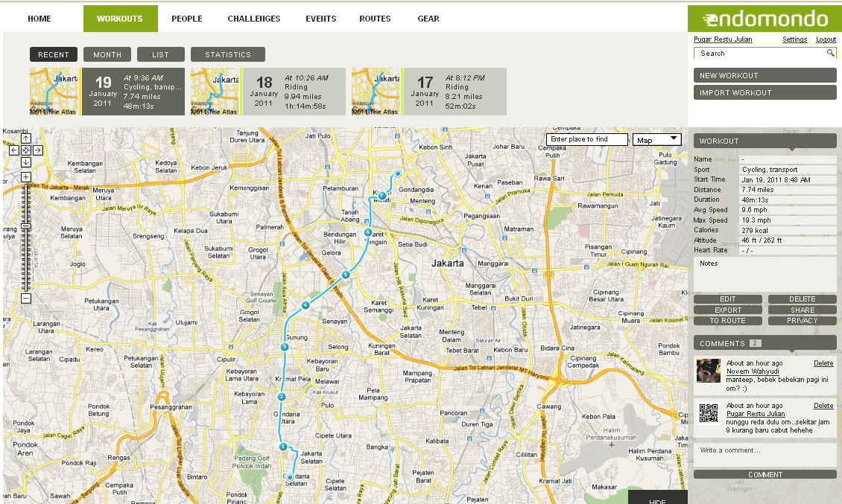
Task: Click route mile marker 4
Action: click(x=306, y=305)
